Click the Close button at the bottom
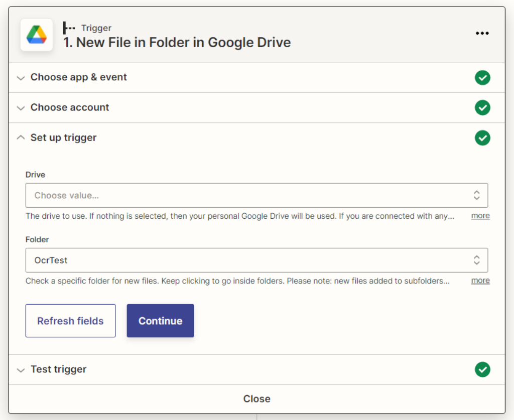 point(256,399)
